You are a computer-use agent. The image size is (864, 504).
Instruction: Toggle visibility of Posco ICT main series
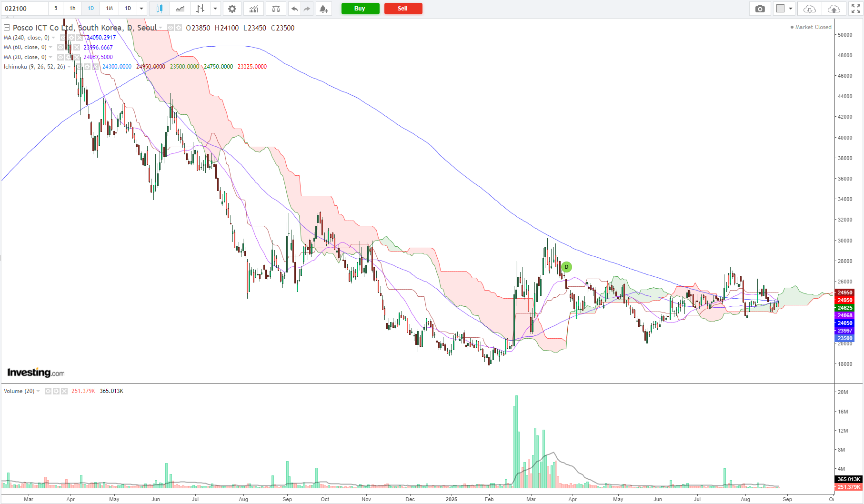(x=171, y=28)
